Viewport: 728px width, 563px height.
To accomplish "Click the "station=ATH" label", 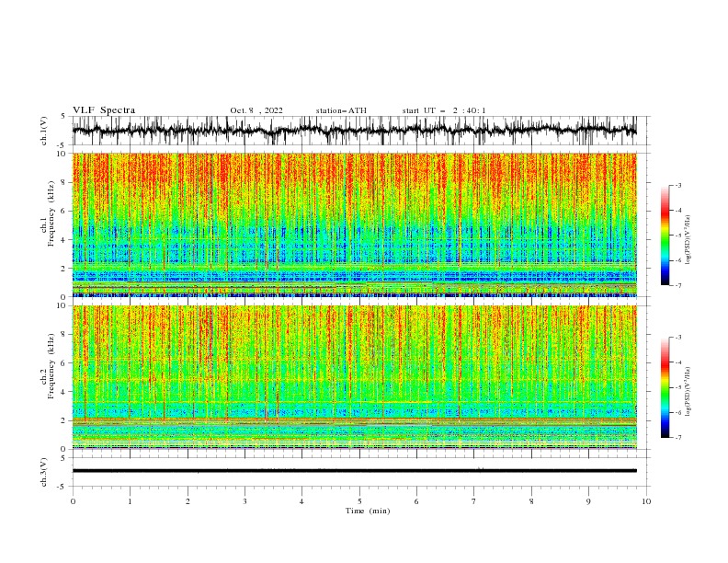I will [341, 110].
